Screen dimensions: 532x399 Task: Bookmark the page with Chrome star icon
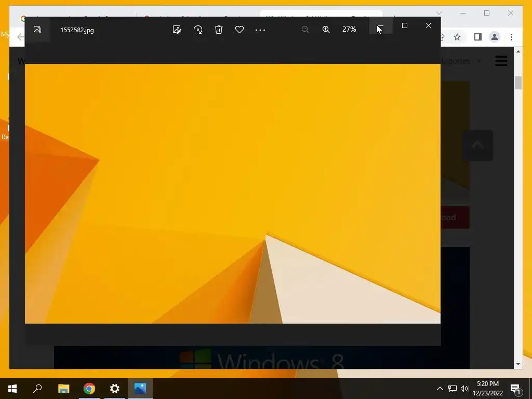pyautogui.click(x=457, y=37)
